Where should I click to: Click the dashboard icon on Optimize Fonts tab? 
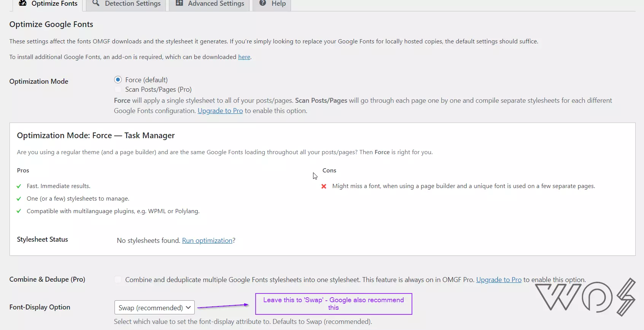(x=23, y=3)
